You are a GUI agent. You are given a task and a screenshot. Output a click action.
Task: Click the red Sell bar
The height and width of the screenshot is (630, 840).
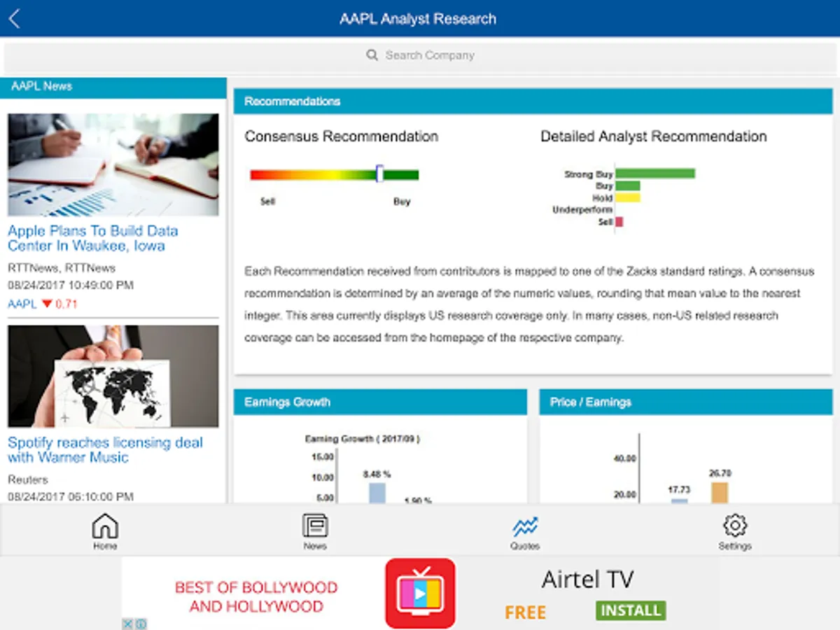tap(619, 222)
